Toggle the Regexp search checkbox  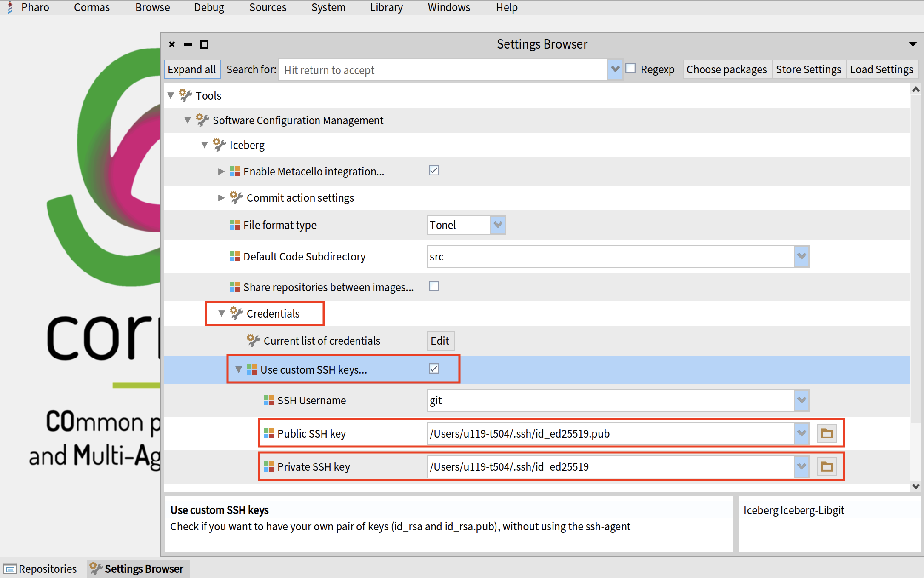(x=630, y=69)
